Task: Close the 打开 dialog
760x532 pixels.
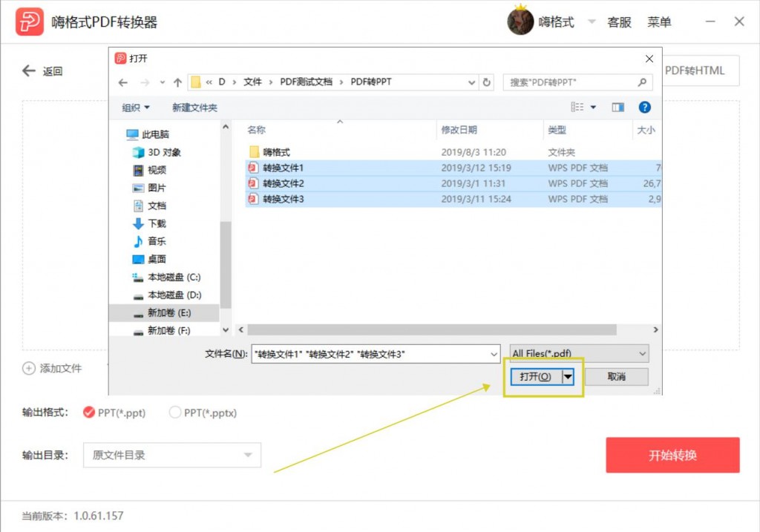Action: 649,59
